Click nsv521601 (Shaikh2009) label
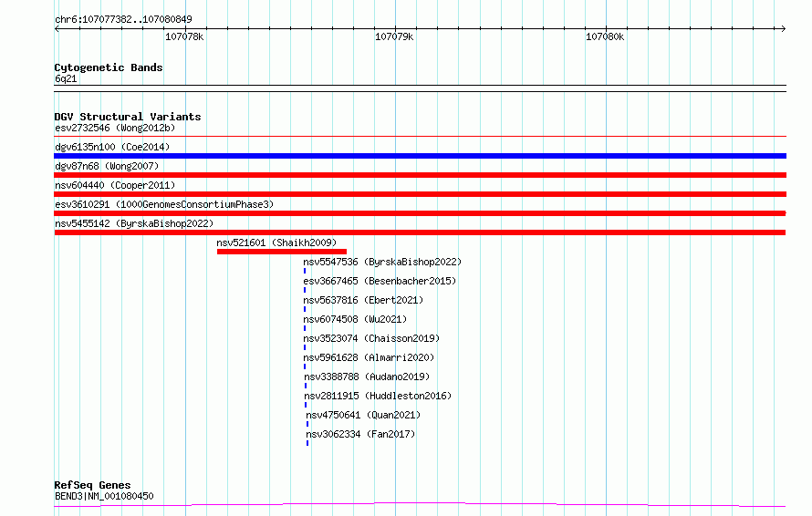The image size is (812, 516). point(276,243)
